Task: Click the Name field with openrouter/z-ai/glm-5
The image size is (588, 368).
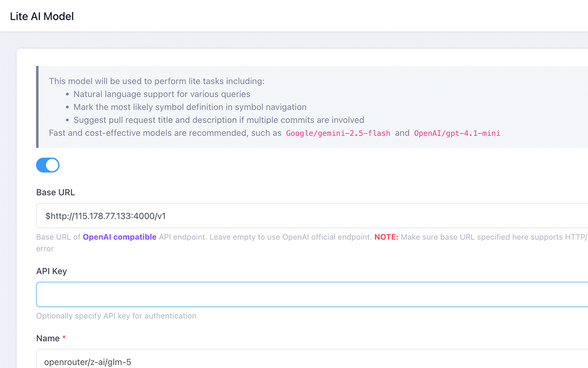Action: 312,360
